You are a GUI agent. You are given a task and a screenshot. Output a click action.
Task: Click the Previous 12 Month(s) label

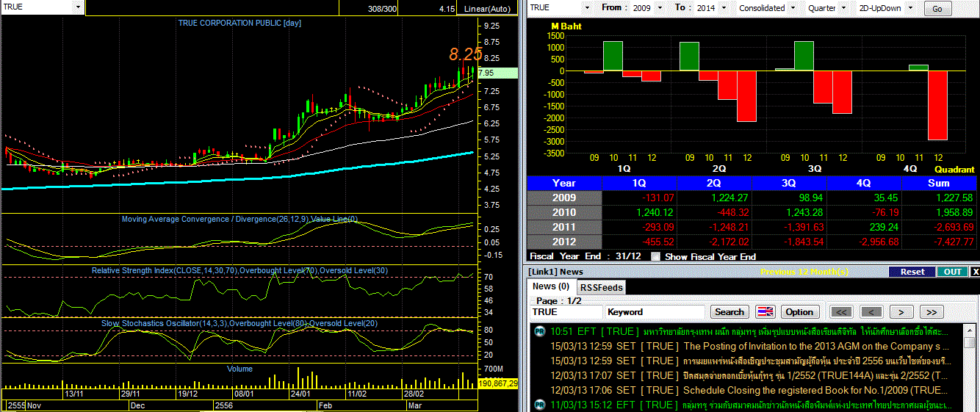pyautogui.click(x=804, y=272)
